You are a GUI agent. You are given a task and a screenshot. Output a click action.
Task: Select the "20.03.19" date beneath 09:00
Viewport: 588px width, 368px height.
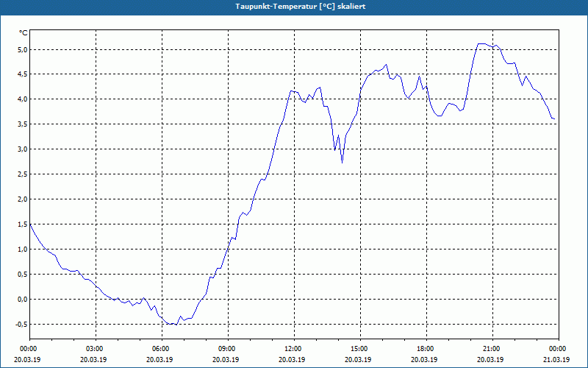click(x=226, y=359)
